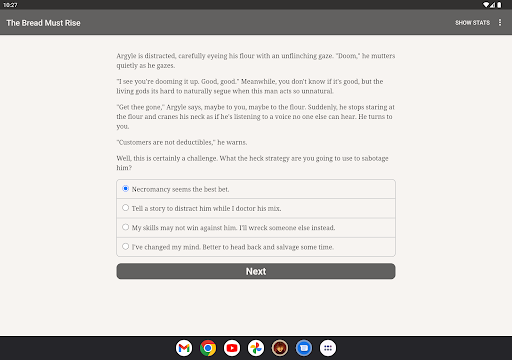
Task: Open the Messages app icon
Action: [x=304, y=348]
